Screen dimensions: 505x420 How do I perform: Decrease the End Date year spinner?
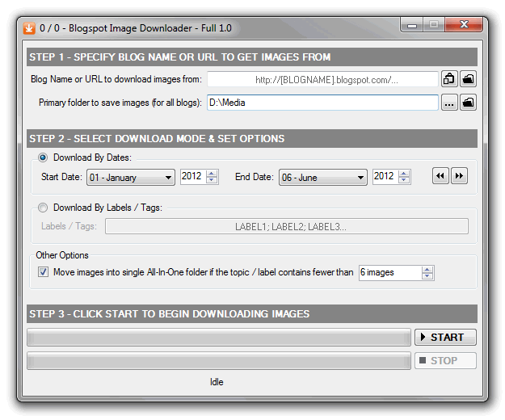coord(404,180)
